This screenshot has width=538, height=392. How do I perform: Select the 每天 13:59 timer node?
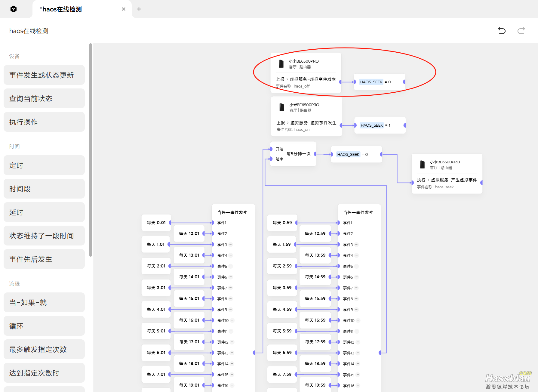[x=315, y=255]
